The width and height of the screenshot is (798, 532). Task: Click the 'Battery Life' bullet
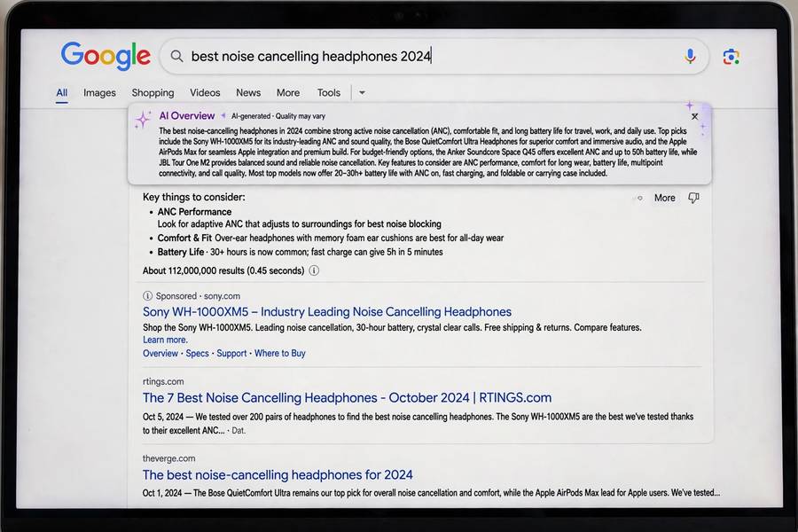point(181,252)
